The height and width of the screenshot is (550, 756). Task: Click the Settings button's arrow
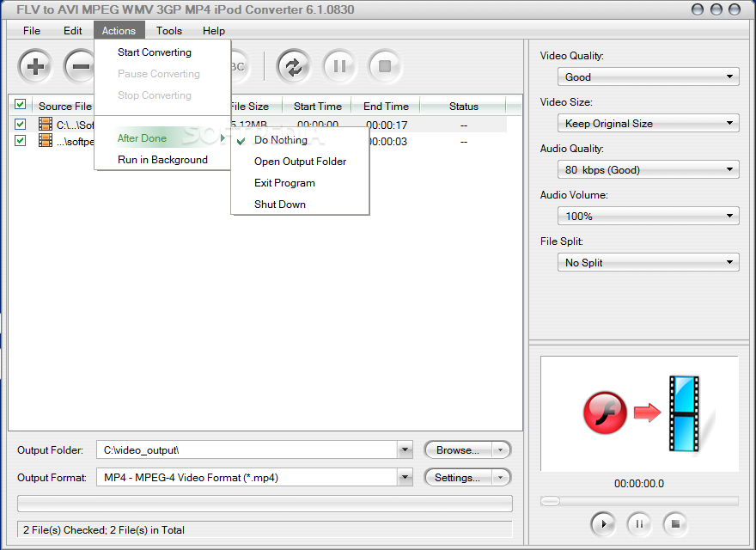point(501,477)
